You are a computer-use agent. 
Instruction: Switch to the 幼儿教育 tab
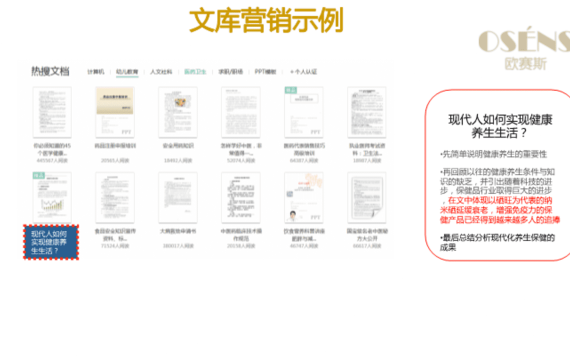click(127, 72)
